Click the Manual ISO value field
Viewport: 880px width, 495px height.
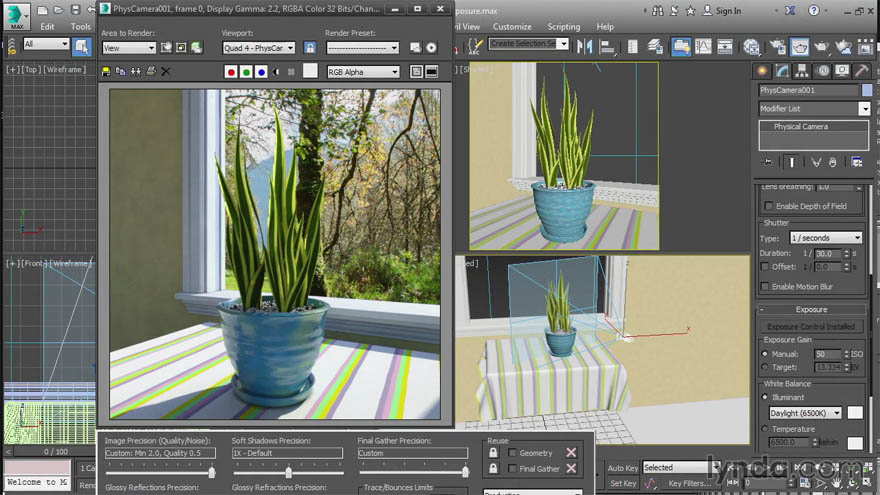[828, 354]
